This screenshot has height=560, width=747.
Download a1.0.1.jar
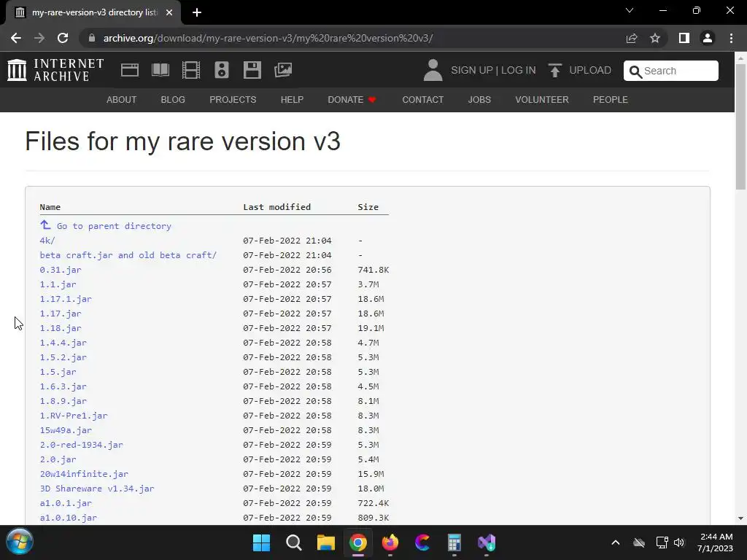point(66,503)
